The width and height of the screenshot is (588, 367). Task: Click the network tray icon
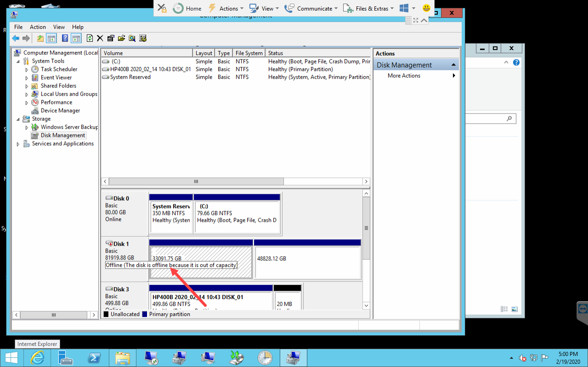pos(534,358)
